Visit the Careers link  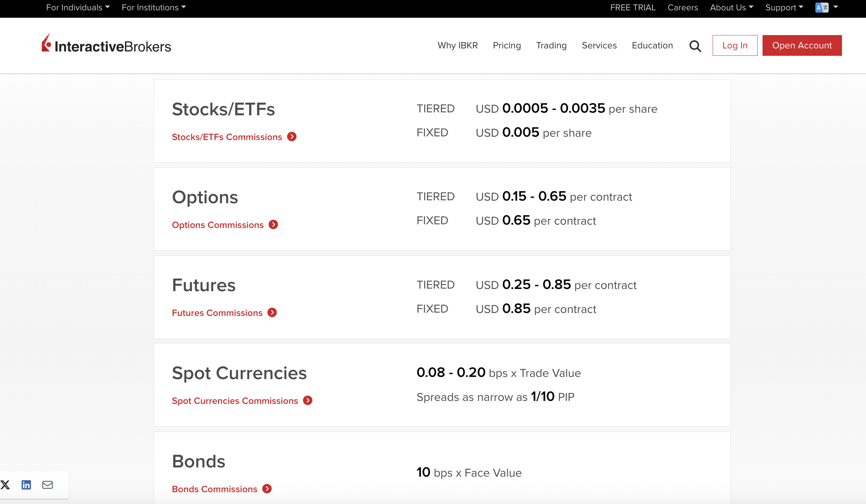[683, 7]
